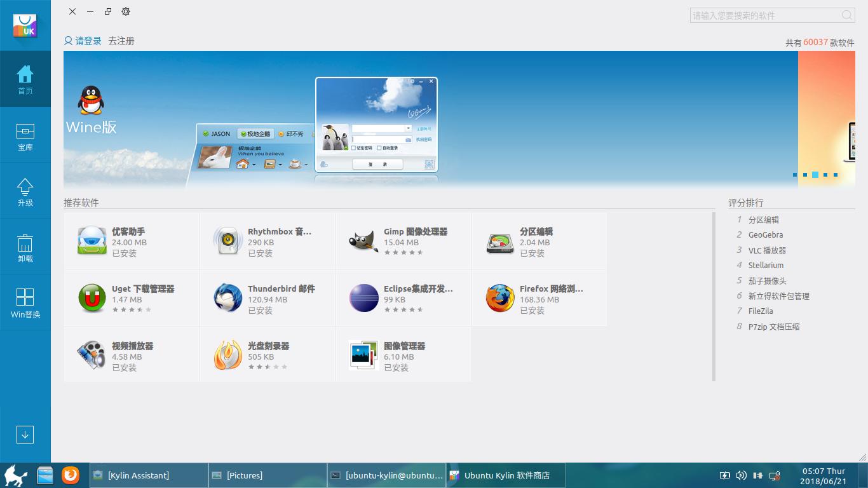Click the UK software center logo
Screen dimensions: 868x488
pos(25,25)
